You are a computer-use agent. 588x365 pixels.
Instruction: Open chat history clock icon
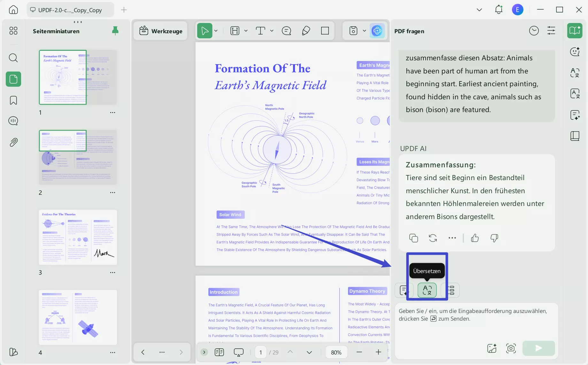534,31
